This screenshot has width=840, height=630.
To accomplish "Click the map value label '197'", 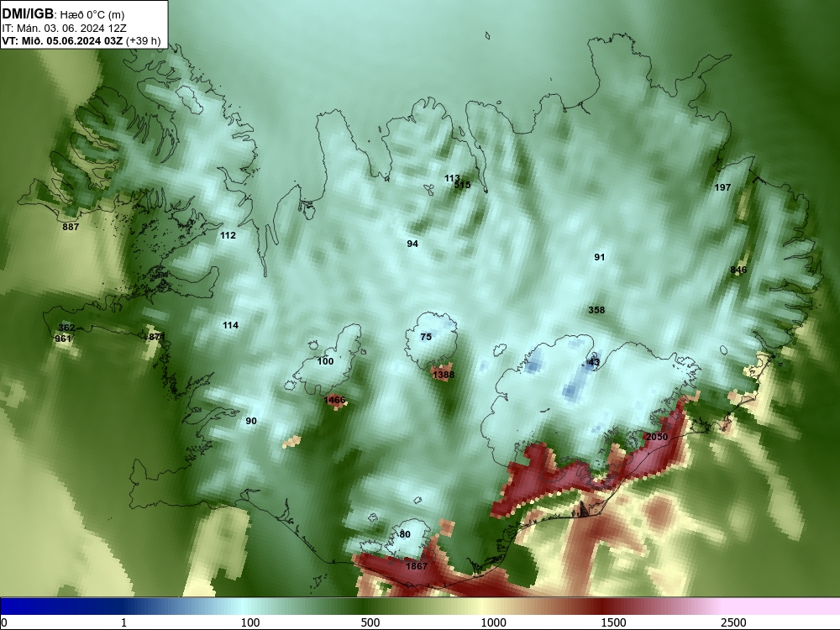I will (722, 187).
